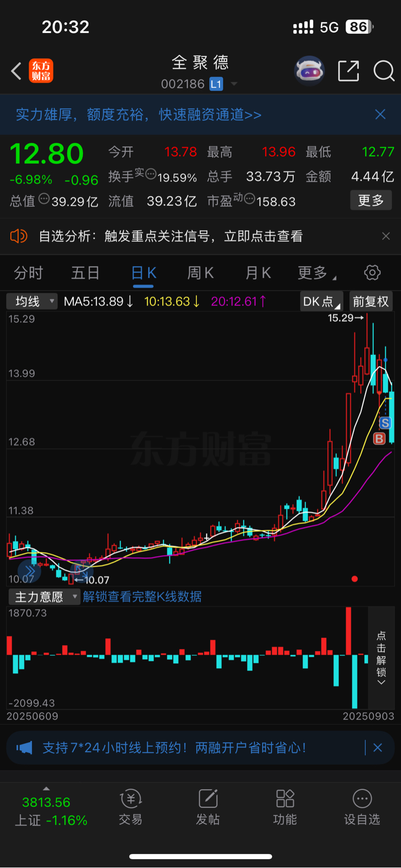401x868 pixels.
Task: Tap the red dot marker on chart
Action: point(355,579)
